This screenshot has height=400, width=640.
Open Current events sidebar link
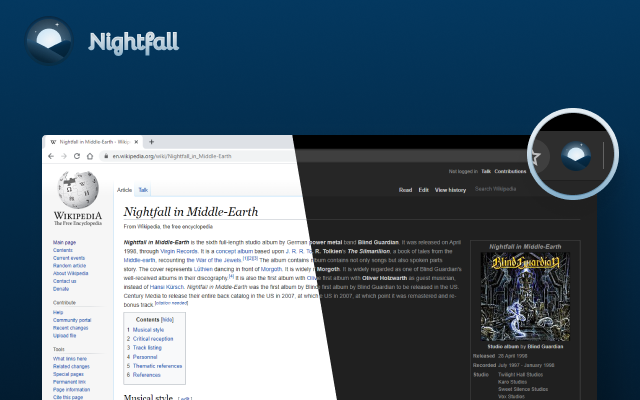point(69,258)
